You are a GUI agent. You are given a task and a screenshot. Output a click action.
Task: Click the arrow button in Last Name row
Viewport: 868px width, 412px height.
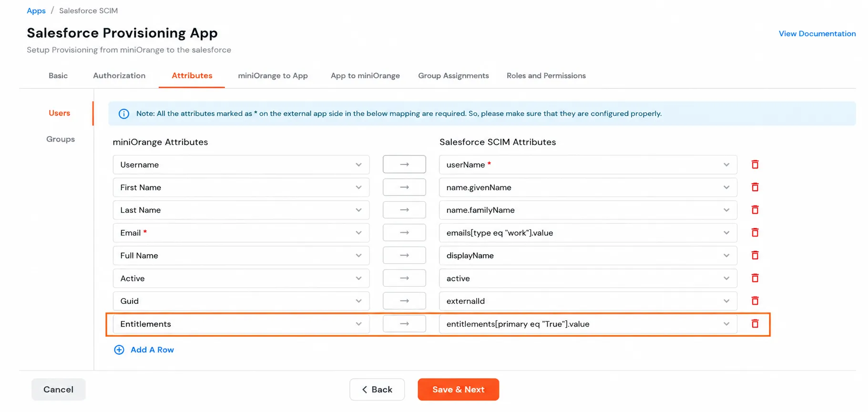point(404,210)
